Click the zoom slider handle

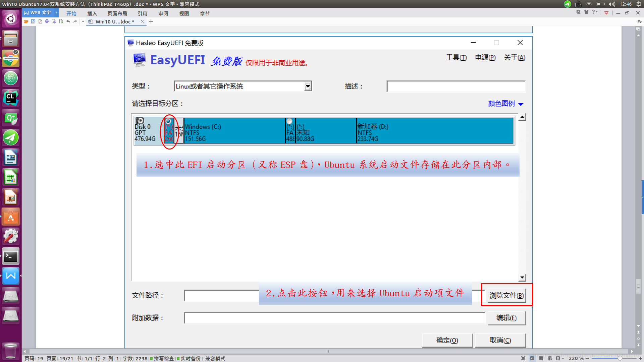tap(620, 358)
